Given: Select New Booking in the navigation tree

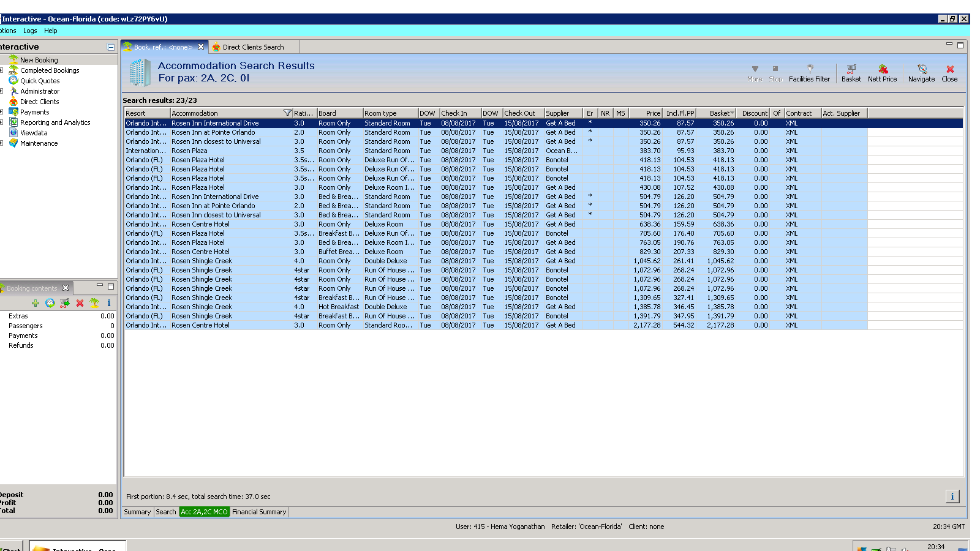Looking at the screenshot, I should pyautogui.click(x=39, y=60).
